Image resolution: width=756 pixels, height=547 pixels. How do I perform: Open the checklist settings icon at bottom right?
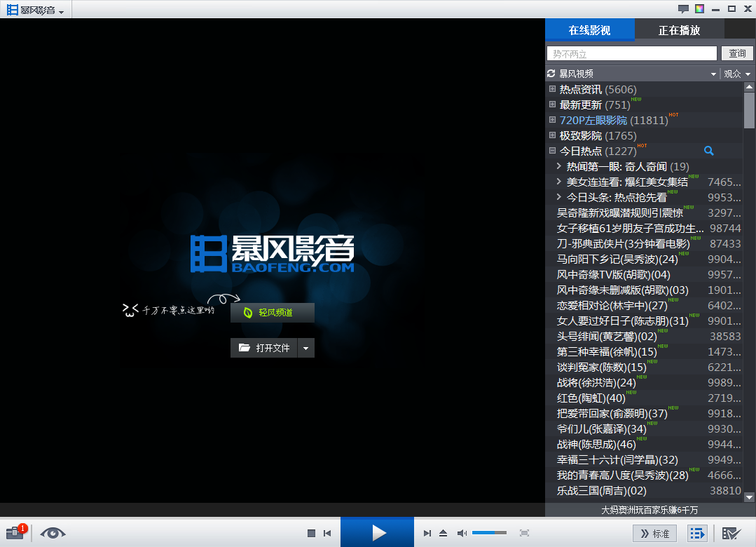[731, 533]
